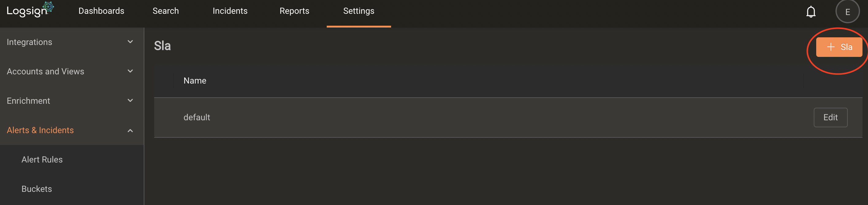Image resolution: width=868 pixels, height=205 pixels.
Task: Click the Alerts & Incidents label
Action: [x=40, y=130]
